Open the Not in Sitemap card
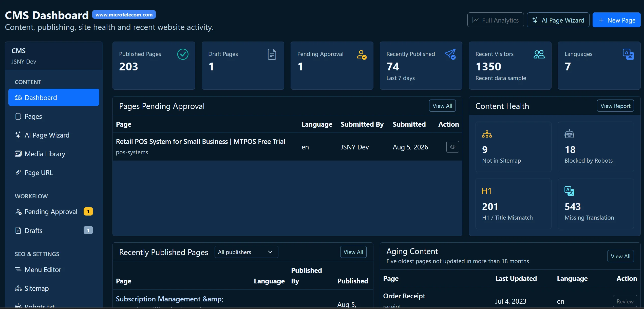The image size is (644, 309). (x=513, y=147)
